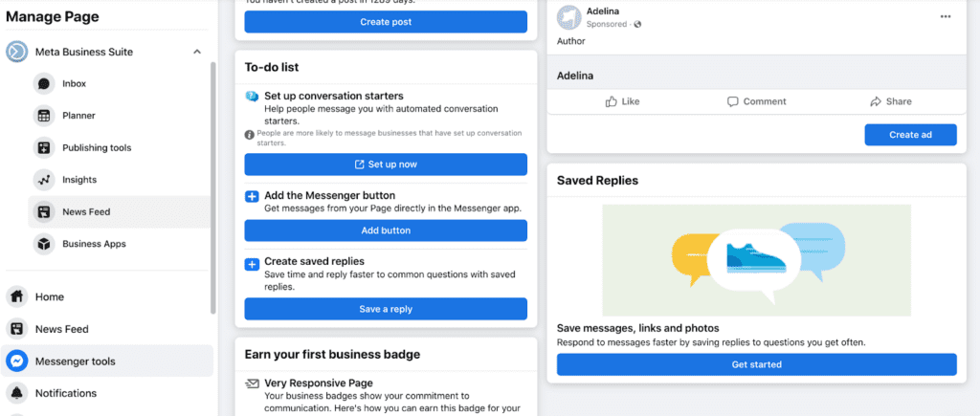Click Adelina's profile avatar in ad preview

click(x=569, y=17)
